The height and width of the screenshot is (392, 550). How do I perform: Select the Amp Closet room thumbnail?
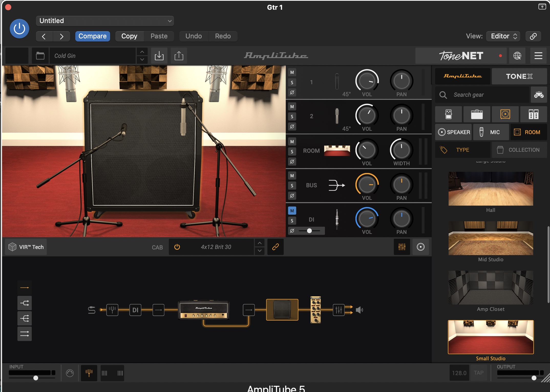point(490,288)
